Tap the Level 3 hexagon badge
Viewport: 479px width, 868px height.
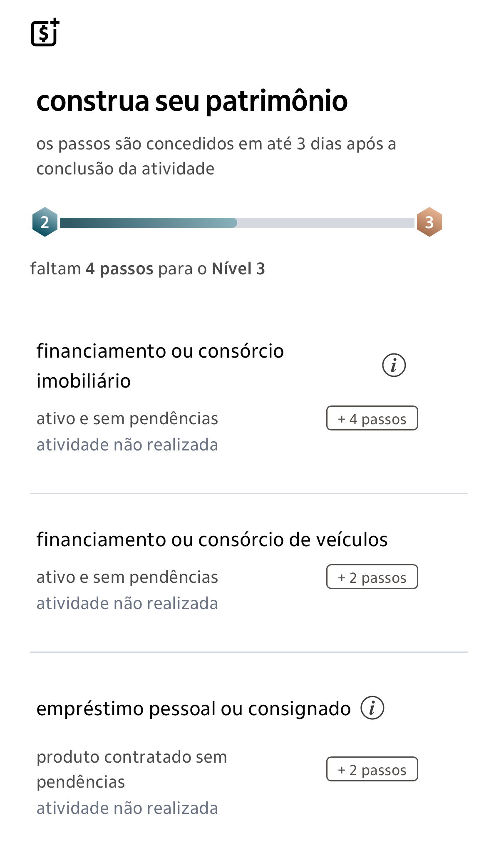[429, 222]
